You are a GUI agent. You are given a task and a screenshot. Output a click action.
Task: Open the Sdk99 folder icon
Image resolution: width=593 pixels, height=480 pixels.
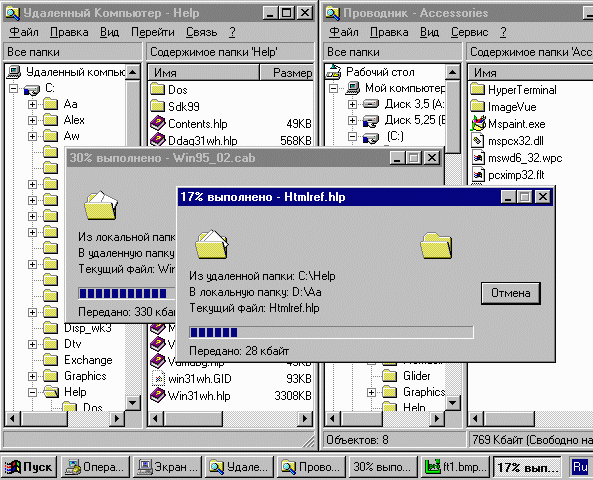click(157, 106)
